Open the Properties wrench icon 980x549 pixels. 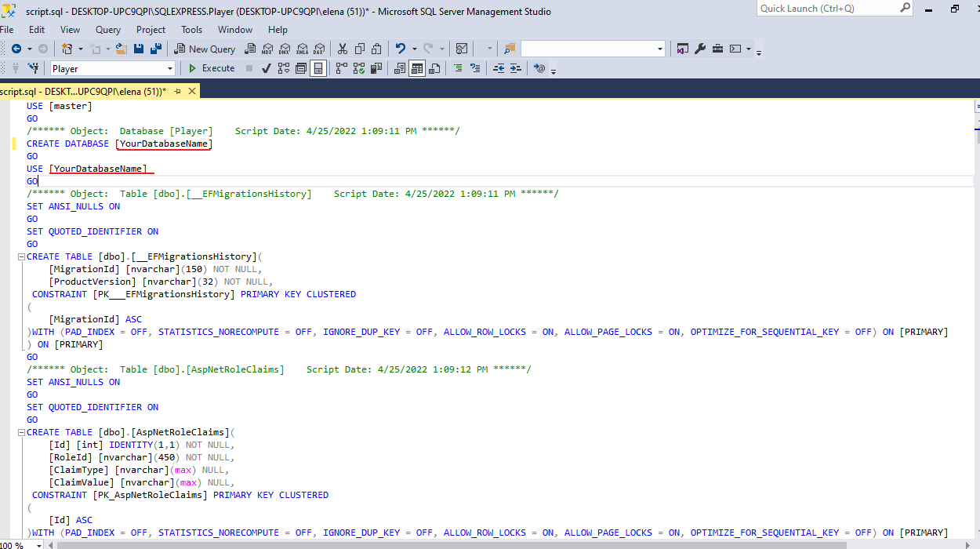[700, 49]
